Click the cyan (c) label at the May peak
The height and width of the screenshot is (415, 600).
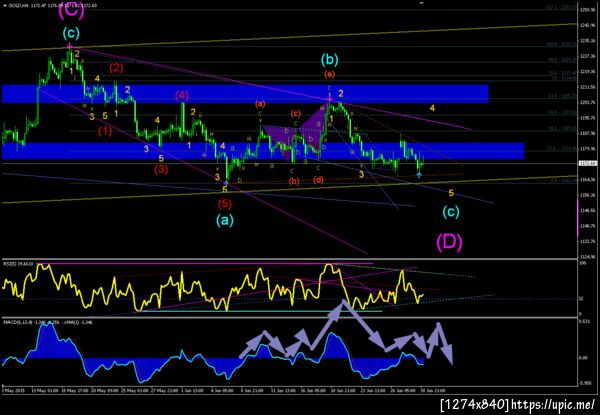tap(71, 34)
